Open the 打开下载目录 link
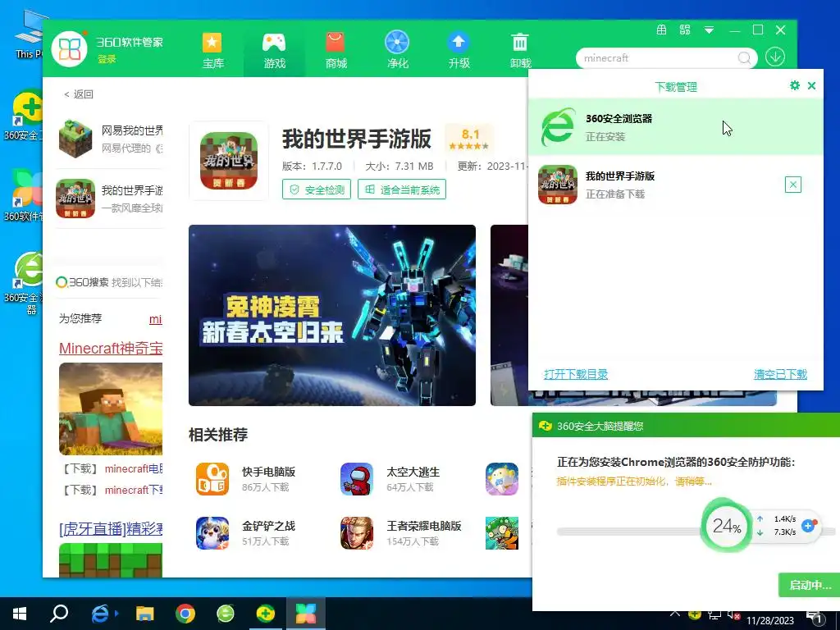This screenshot has width=840, height=630. (x=576, y=374)
